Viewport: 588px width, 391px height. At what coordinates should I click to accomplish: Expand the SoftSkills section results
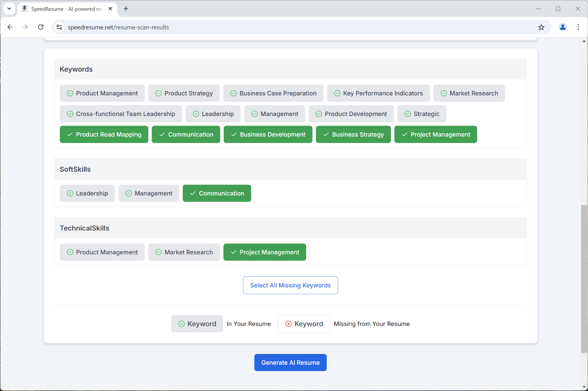coord(75,169)
